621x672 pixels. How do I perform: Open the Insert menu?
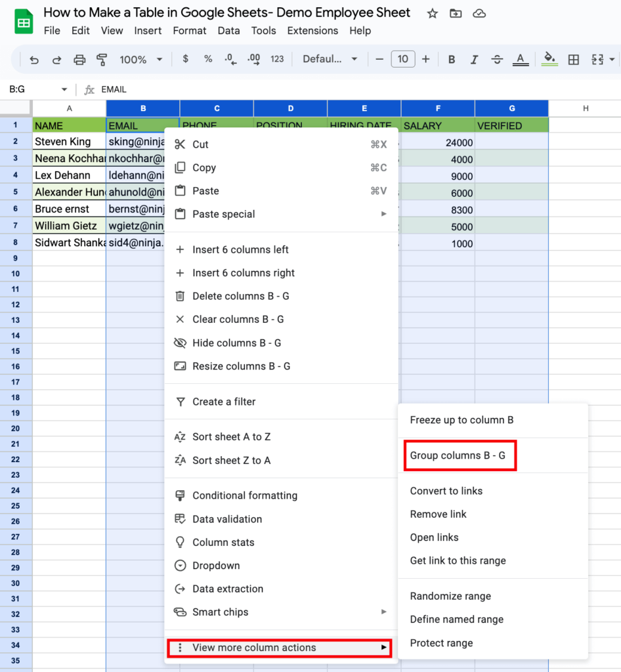(148, 31)
